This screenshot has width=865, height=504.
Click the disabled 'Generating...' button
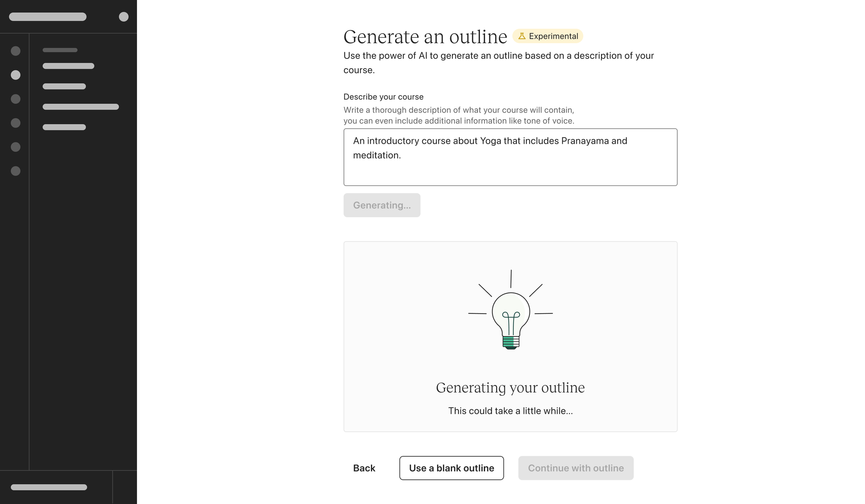click(382, 205)
